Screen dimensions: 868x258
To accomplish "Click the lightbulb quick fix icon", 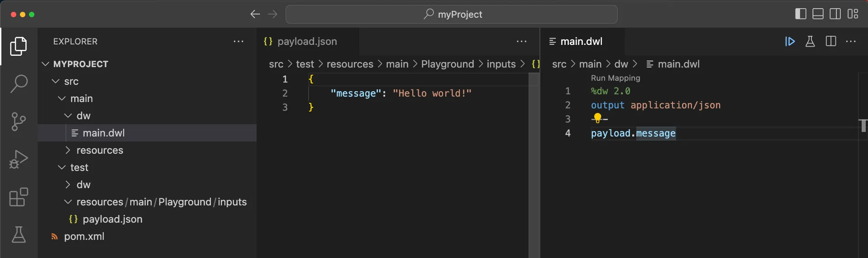I will (597, 118).
